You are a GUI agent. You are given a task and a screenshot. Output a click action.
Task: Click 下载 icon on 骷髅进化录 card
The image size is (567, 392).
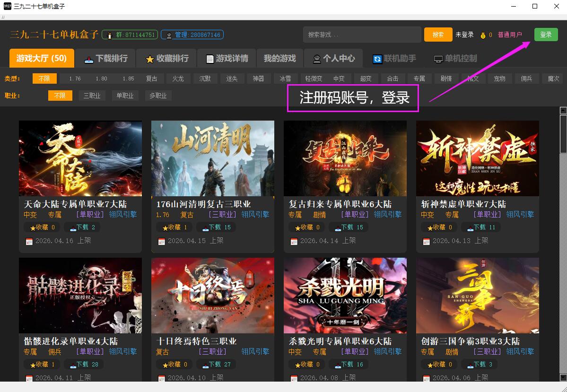coord(73,365)
